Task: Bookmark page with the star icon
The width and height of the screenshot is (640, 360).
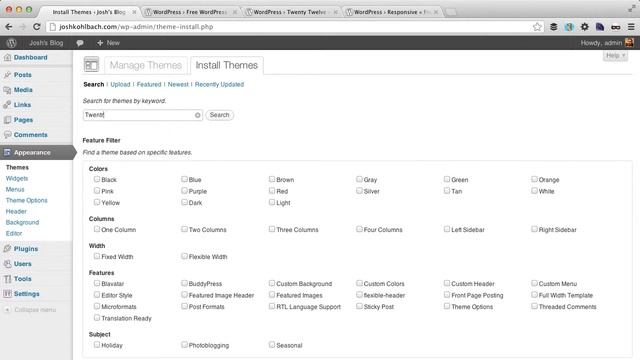Action: point(537,27)
